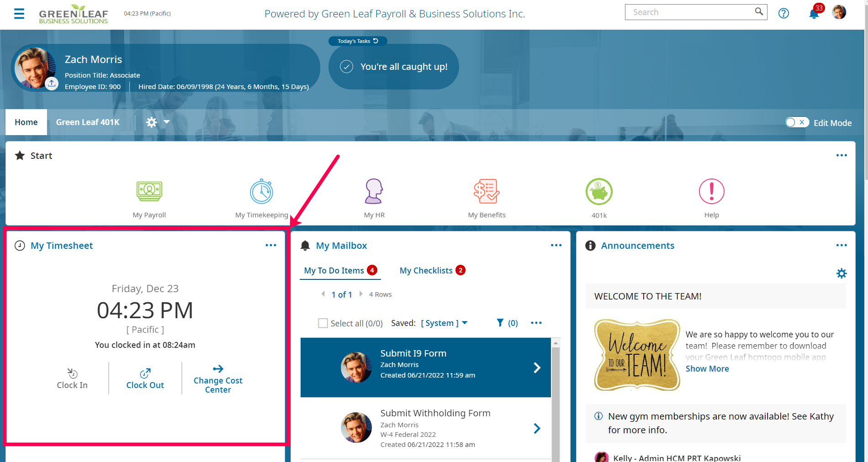Open Start widget options menu
Image resolution: width=868 pixels, height=462 pixels.
842,155
